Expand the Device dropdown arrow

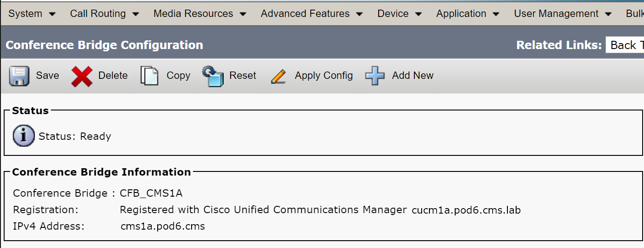pyautogui.click(x=418, y=15)
